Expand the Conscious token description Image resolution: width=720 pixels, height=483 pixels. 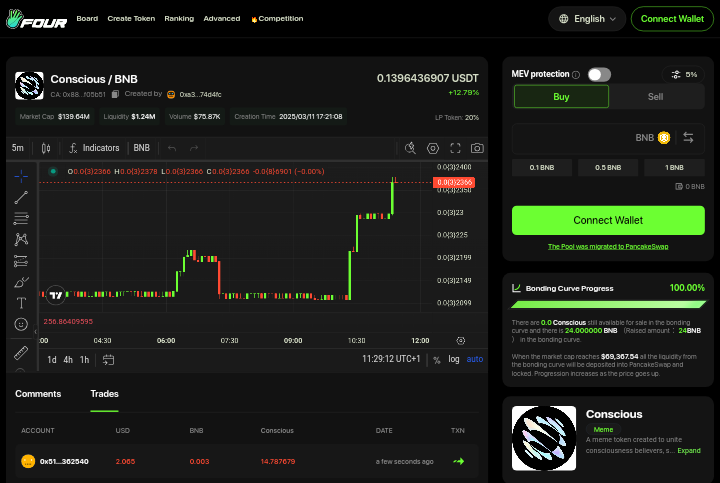[x=689, y=450]
